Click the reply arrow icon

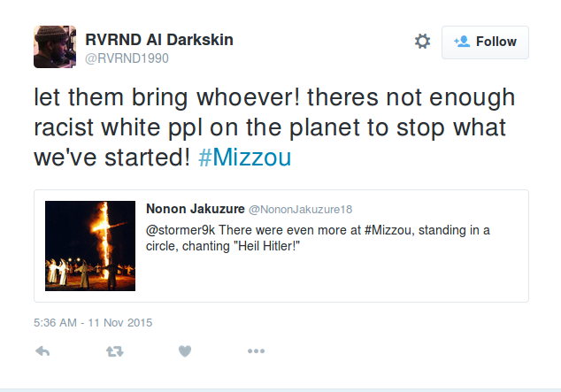tap(42, 351)
